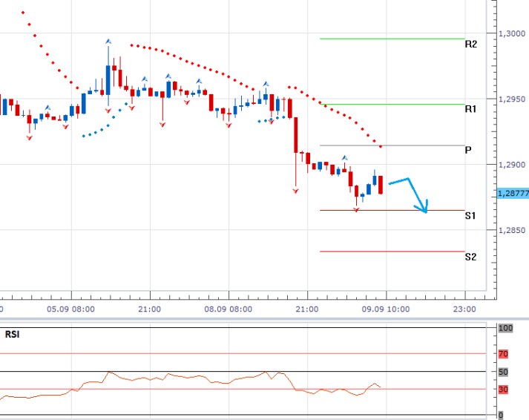Click the 1,3000 price axis label
The height and width of the screenshot is (420, 529).
pos(512,33)
